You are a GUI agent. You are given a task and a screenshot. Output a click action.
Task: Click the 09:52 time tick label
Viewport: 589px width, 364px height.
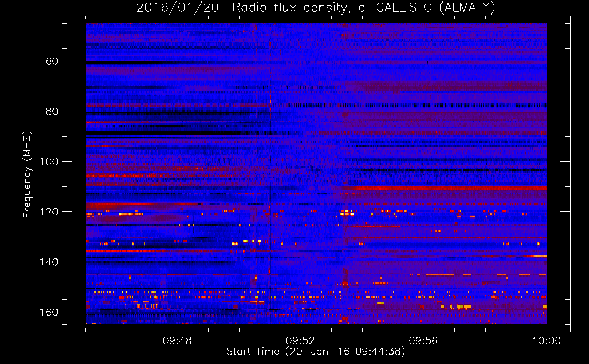[x=300, y=341]
